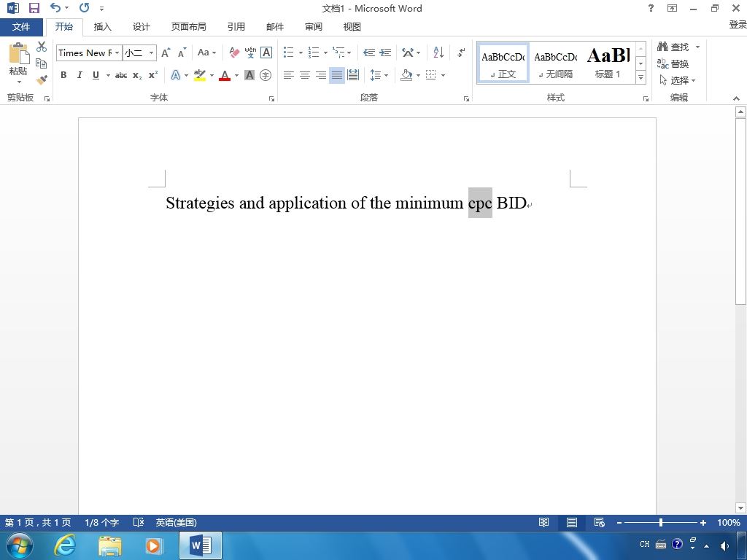The width and height of the screenshot is (747, 560).
Task: Open the font size dropdown showing 小二
Action: coord(151,52)
